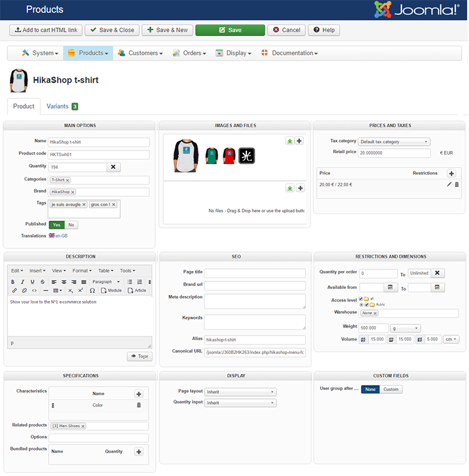The width and height of the screenshot is (469, 476).
Task: Set Published to No
Action: click(x=71, y=225)
